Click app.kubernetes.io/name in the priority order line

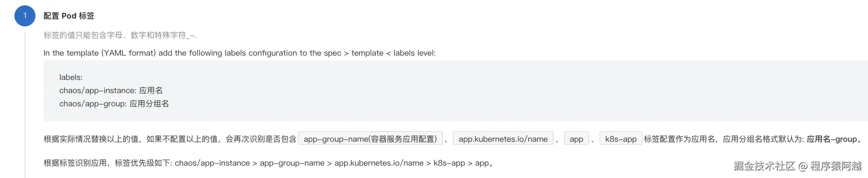(x=379, y=163)
